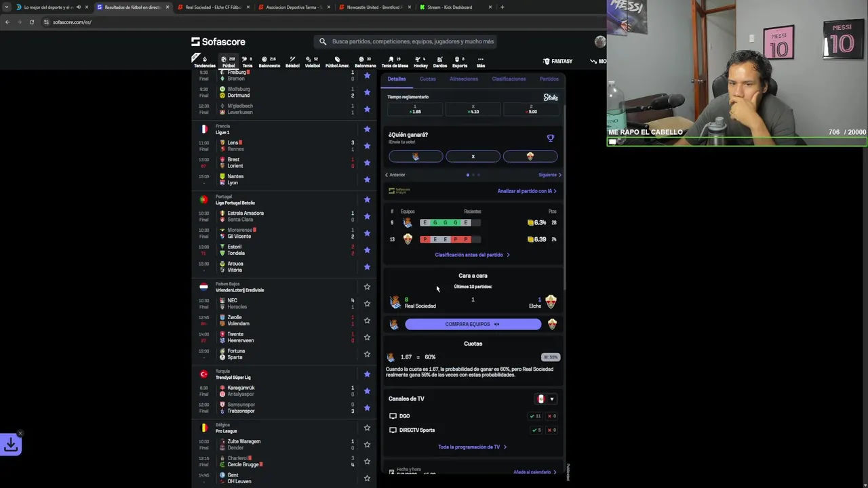Click COMPARA EQUIPOS button
The image size is (868, 488).
[x=473, y=324]
